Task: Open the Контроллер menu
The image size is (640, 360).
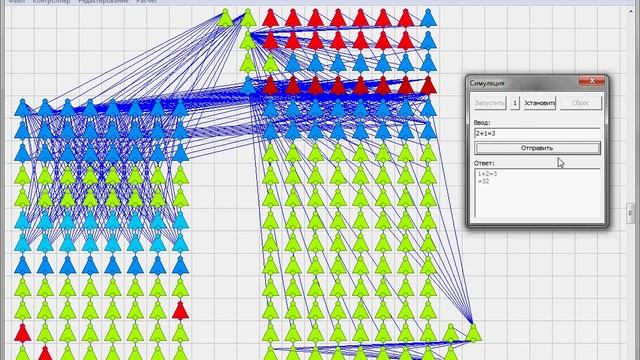Action: 51,2
